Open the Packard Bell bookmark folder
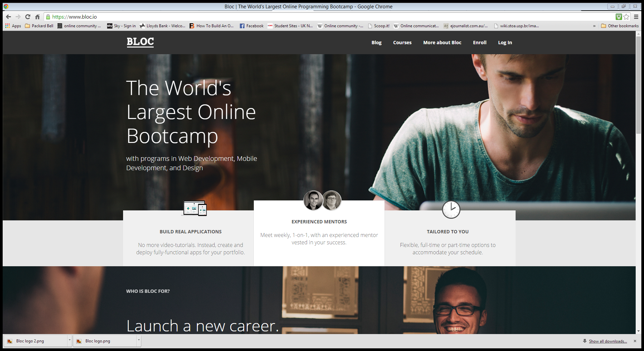The height and width of the screenshot is (351, 644). pos(39,26)
